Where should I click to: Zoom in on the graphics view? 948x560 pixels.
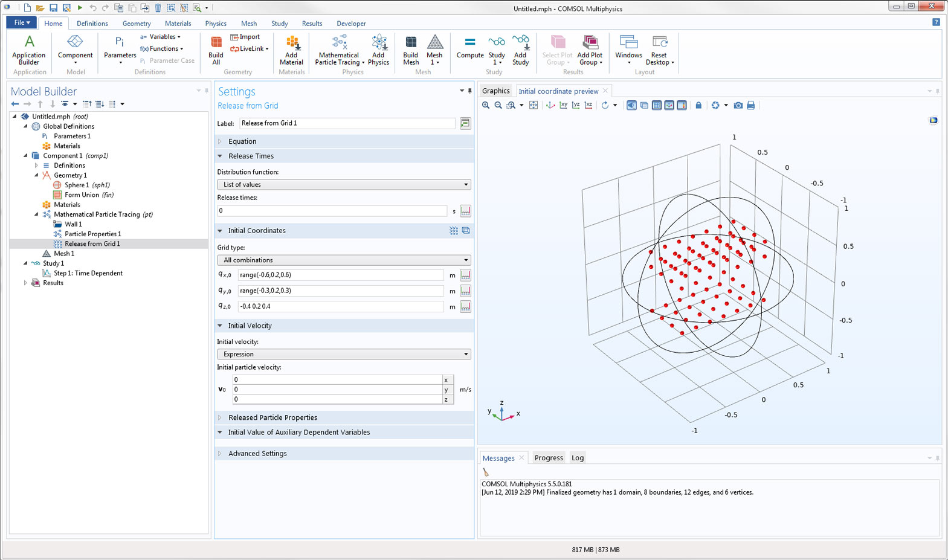pyautogui.click(x=486, y=106)
